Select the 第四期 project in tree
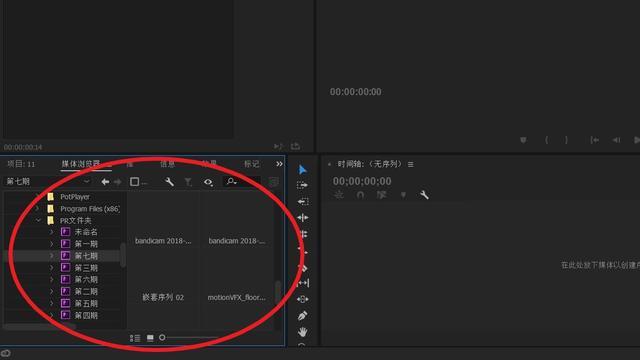The height and width of the screenshot is (360, 640). pos(86,315)
